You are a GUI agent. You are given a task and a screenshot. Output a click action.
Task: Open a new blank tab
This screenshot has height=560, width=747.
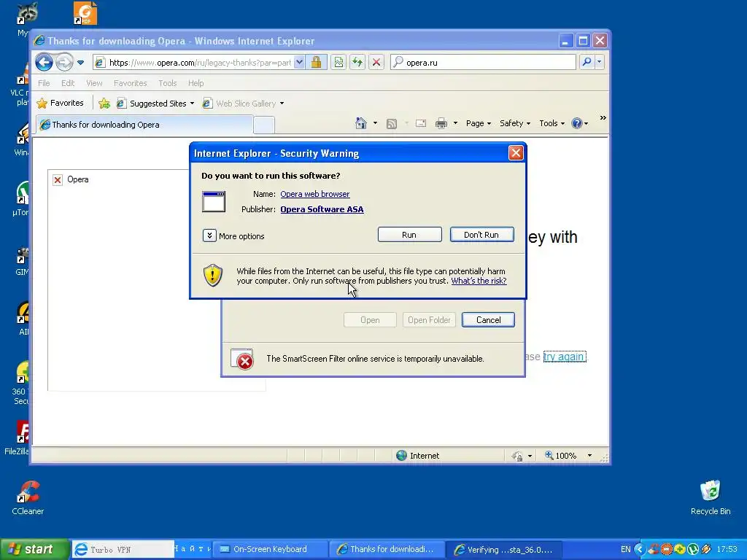point(264,125)
